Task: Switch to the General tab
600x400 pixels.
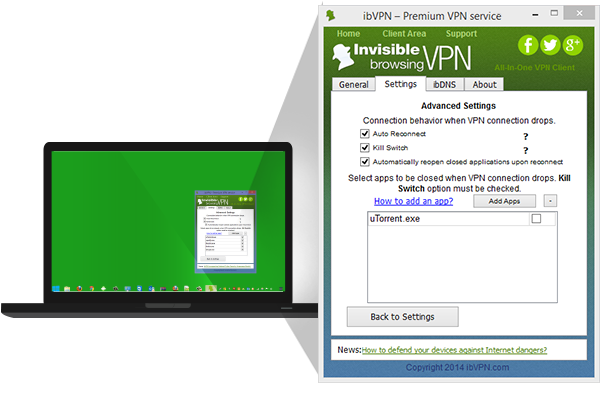Action: coord(353,84)
